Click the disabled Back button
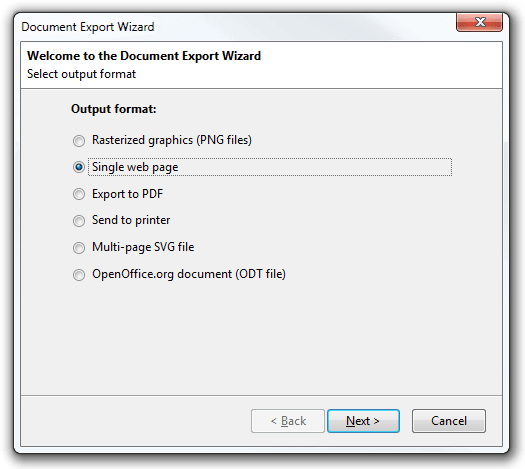 coord(288,421)
